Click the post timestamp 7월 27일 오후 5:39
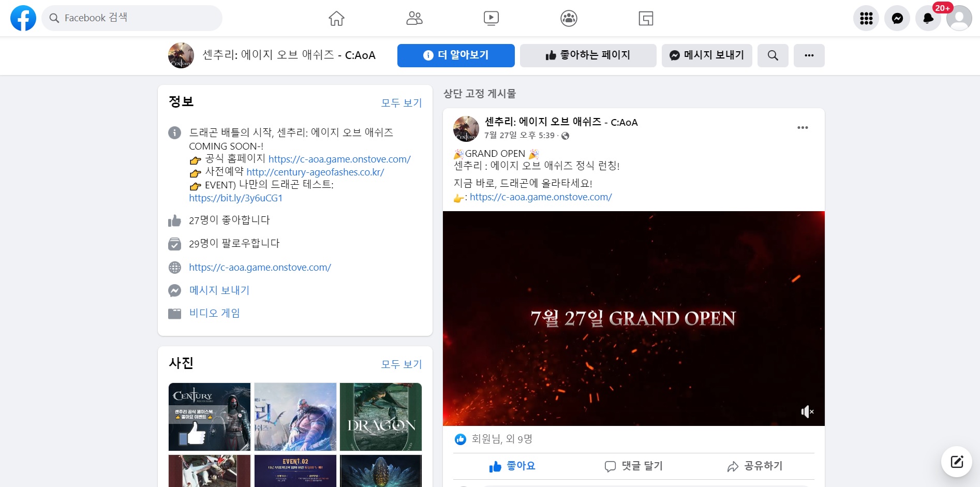980x487 pixels. (x=519, y=136)
